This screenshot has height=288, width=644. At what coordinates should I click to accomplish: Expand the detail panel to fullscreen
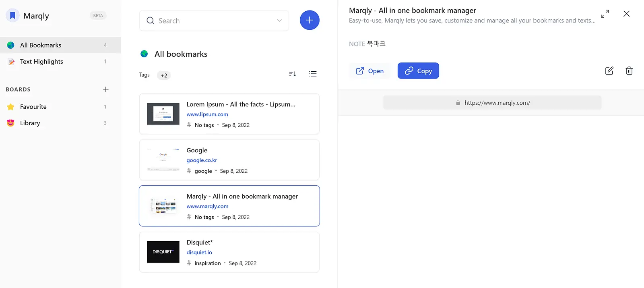[x=605, y=14]
